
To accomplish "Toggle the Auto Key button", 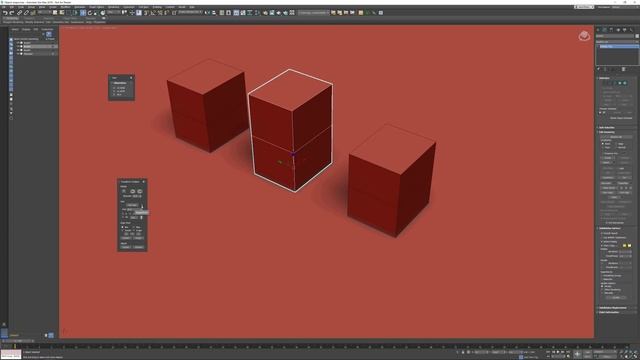I will (588, 352).
